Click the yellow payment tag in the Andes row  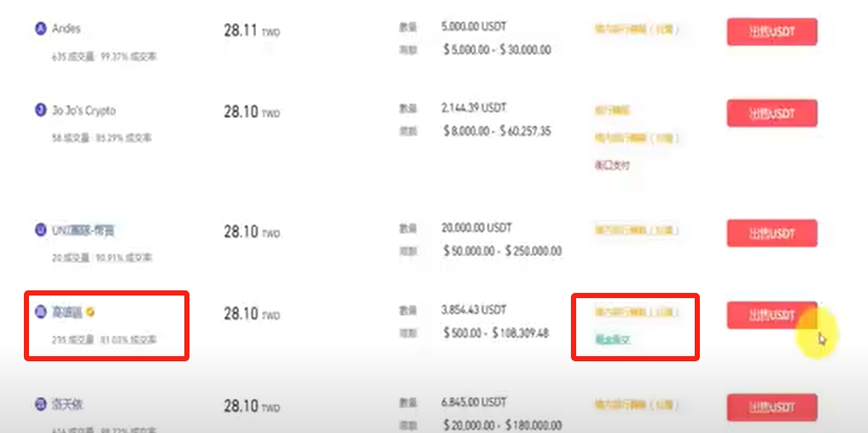coord(637,29)
